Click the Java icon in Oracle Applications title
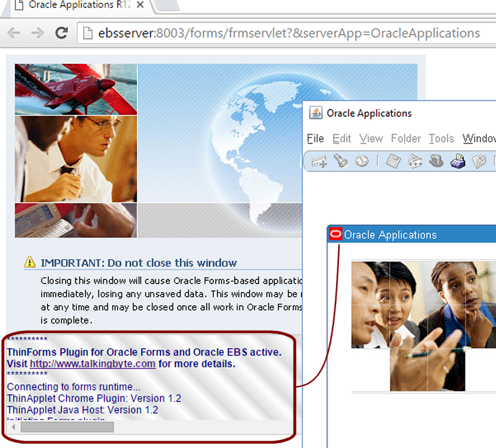 click(x=316, y=113)
